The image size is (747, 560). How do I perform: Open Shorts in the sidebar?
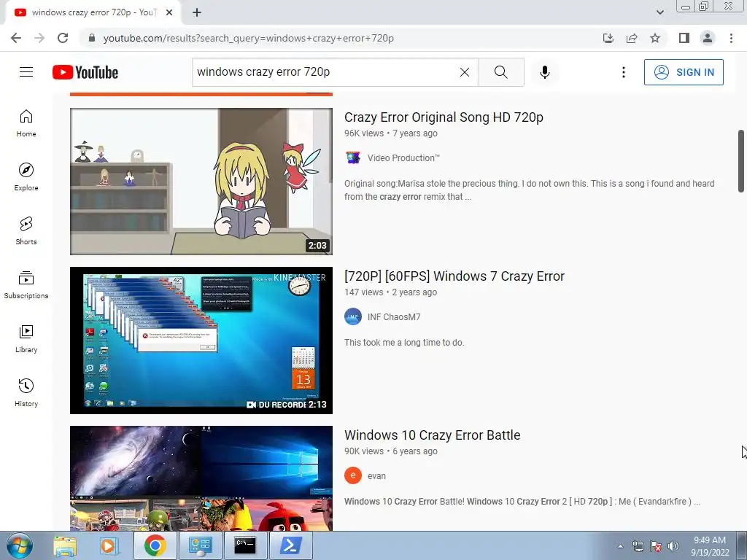[26, 231]
